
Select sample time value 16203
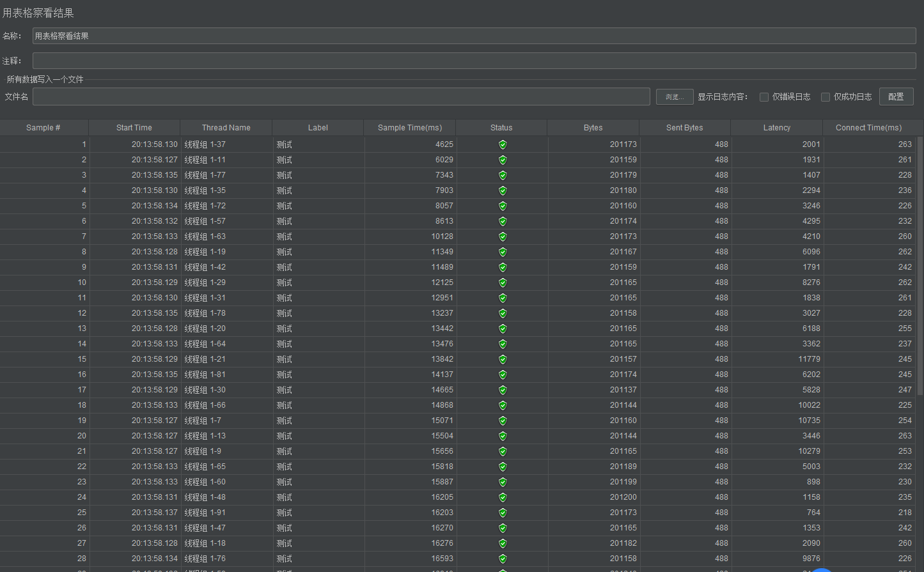tap(442, 513)
